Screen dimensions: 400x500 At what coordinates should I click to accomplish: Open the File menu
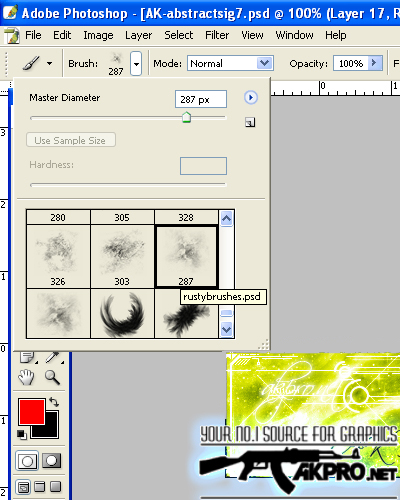(33, 35)
